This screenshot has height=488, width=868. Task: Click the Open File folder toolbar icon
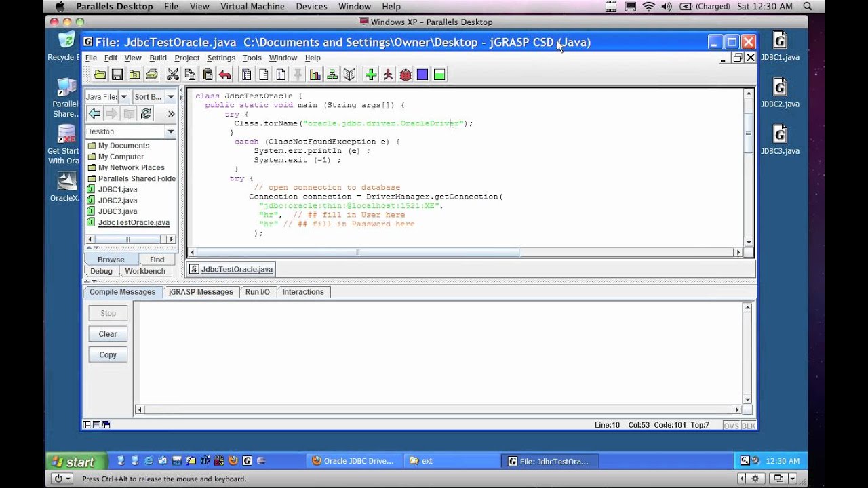click(x=100, y=75)
